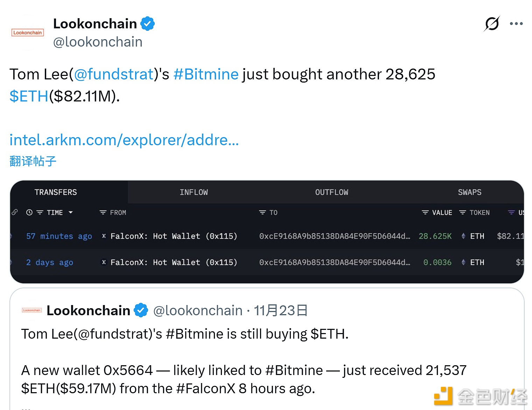This screenshot has height=410, width=532.
Task: Expand the TIME column sort dropdown
Action: (71, 212)
